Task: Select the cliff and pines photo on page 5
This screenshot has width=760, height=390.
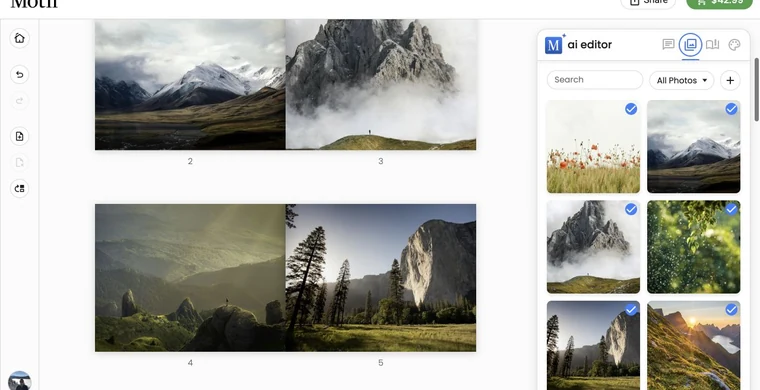Action: point(381,278)
